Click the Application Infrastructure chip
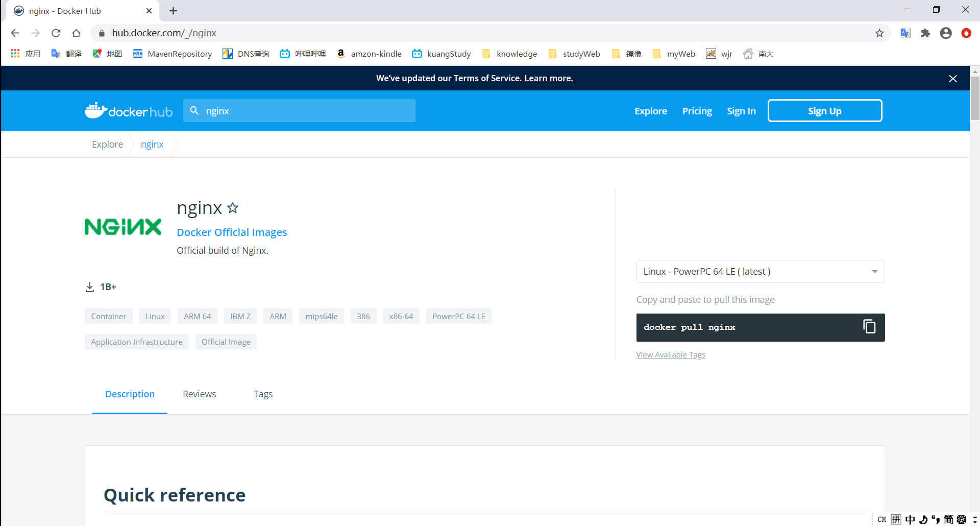This screenshot has height=526, width=980. (137, 342)
